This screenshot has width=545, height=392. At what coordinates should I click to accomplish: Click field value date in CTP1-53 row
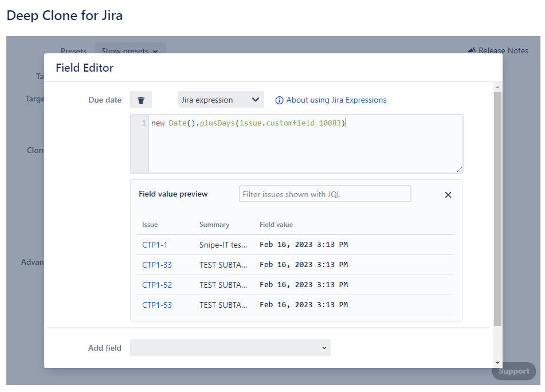tap(304, 305)
